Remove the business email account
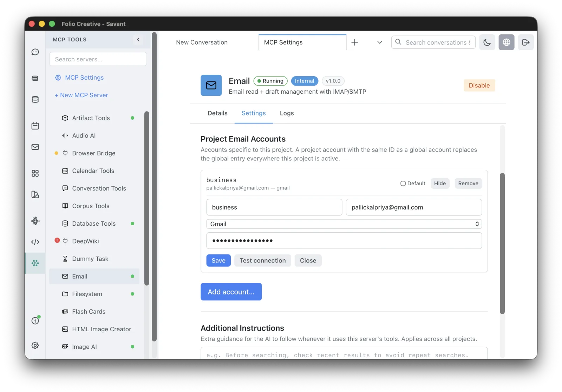The height and width of the screenshot is (392, 562). click(468, 184)
